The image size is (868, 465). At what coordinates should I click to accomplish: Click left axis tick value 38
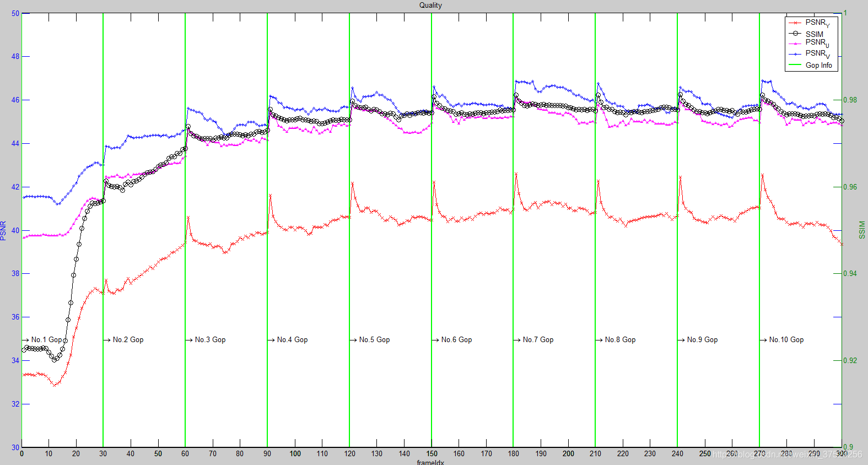tap(15, 273)
